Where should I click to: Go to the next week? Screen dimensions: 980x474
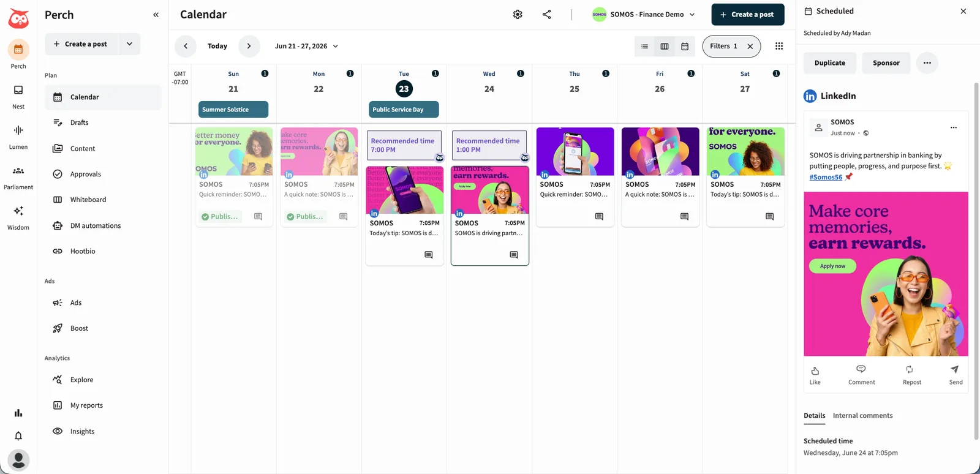249,46
